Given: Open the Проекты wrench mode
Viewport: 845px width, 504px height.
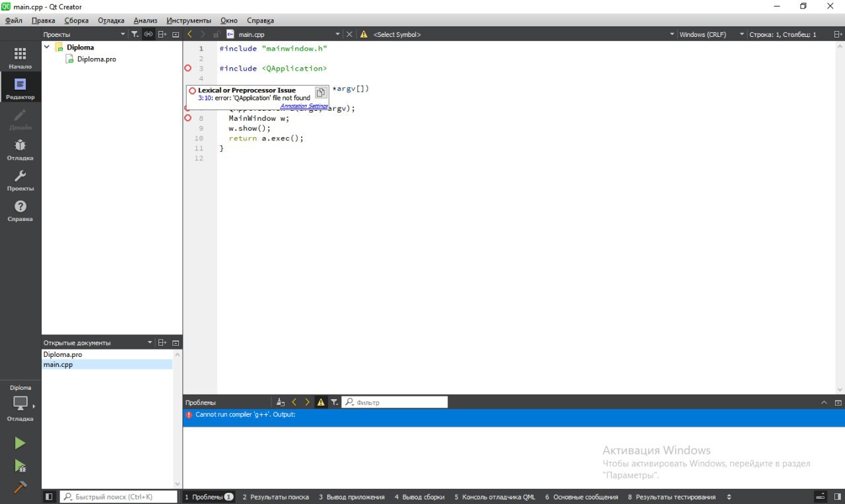Looking at the screenshot, I should 20,179.
